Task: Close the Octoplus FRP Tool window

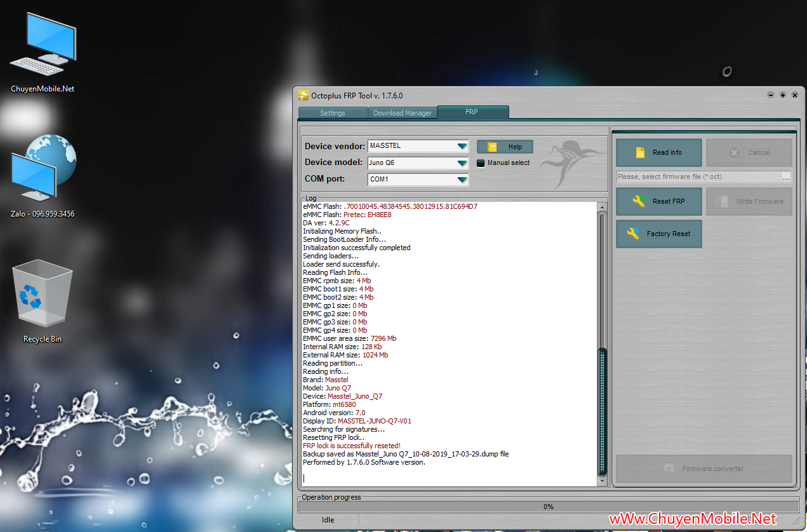Action: [x=794, y=95]
